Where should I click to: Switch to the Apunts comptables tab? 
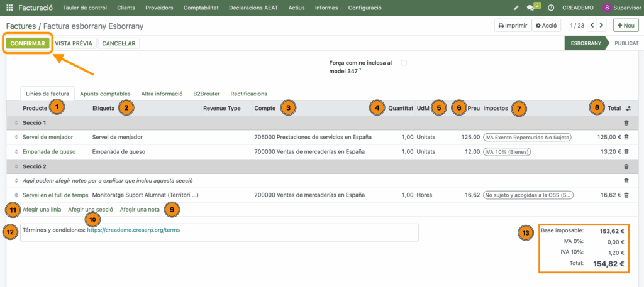click(105, 94)
